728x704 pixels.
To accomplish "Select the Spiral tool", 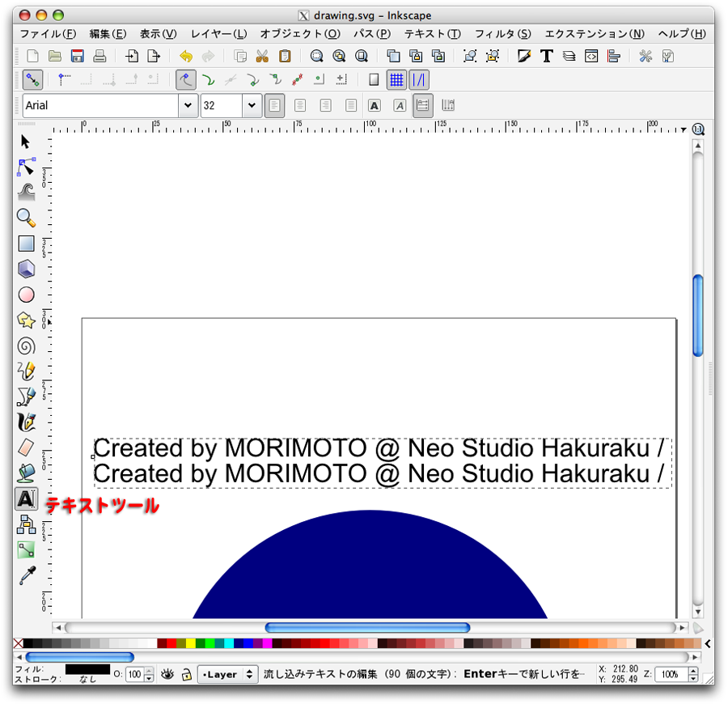I will [26, 346].
